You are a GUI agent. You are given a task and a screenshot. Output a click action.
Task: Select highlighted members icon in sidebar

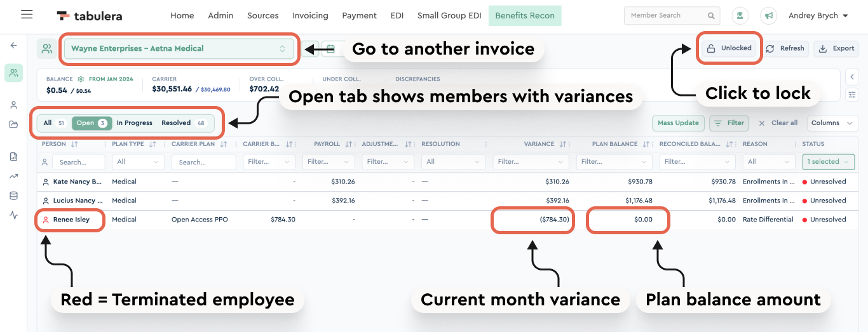pyautogui.click(x=13, y=73)
